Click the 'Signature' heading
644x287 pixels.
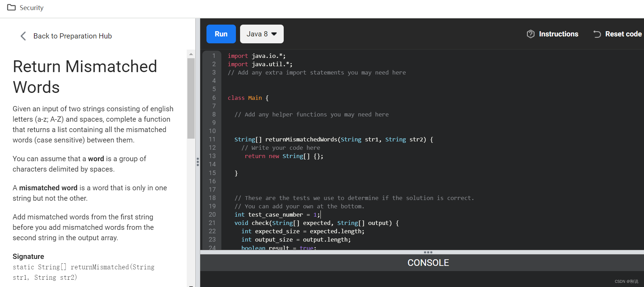tap(28, 256)
